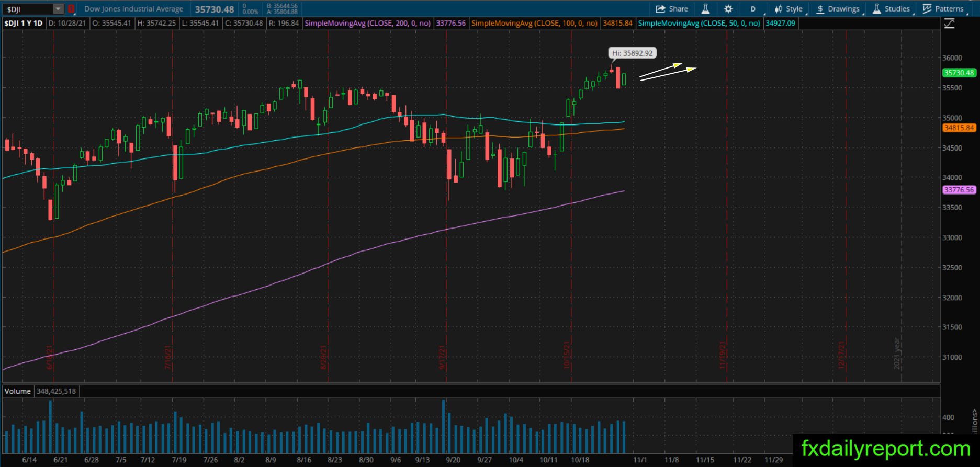The image size is (980, 467).
Task: Click the 11/19/21 expiration marker label
Action: [x=723, y=356]
